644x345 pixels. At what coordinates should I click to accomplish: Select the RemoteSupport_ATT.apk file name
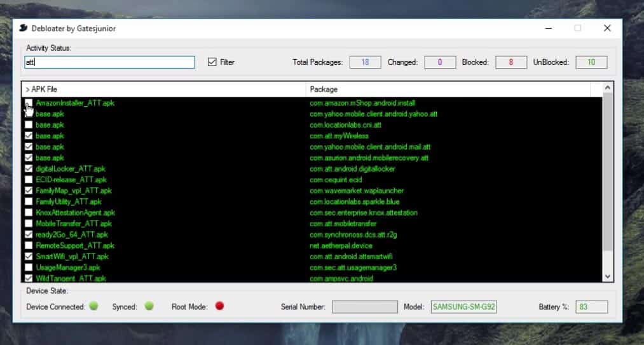(x=75, y=246)
